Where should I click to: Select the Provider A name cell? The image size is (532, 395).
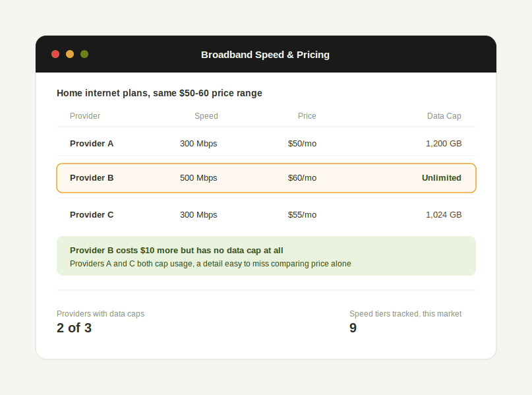92,144
